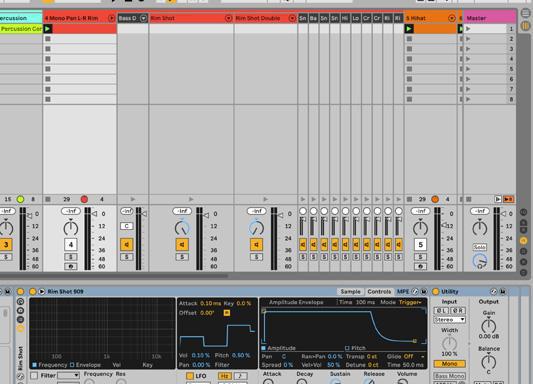
Task: Click the Bass D chain pan box C
Action: pyautogui.click(x=126, y=226)
